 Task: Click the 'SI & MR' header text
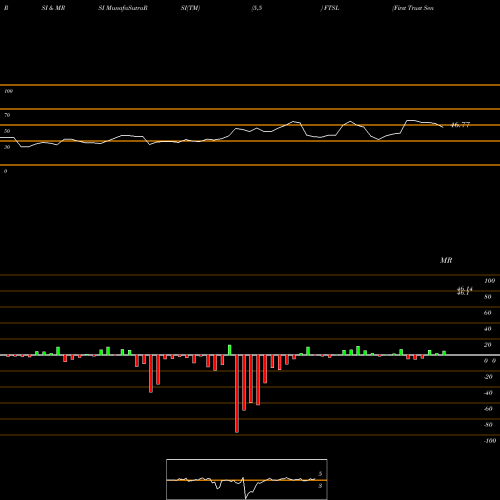(x=53, y=8)
